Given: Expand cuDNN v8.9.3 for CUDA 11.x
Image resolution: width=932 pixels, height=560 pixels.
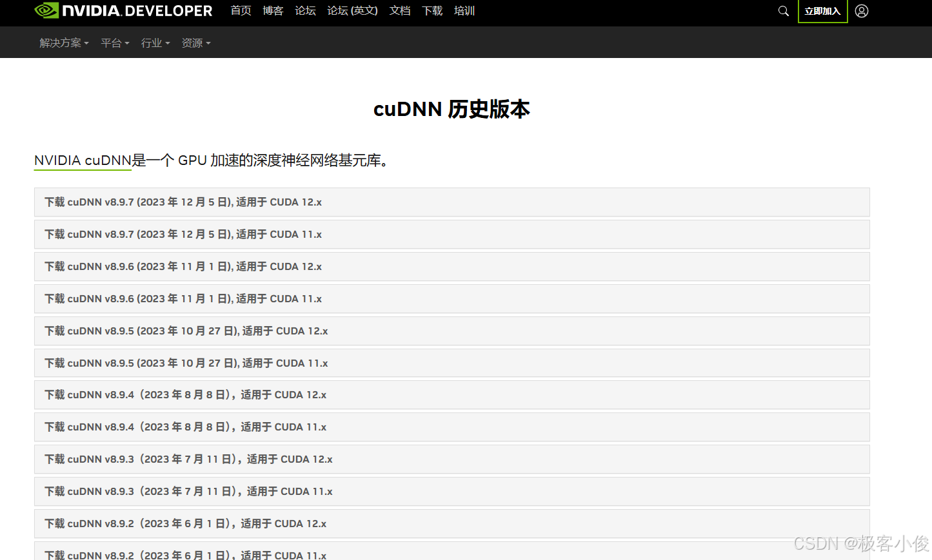Looking at the screenshot, I should [451, 492].
